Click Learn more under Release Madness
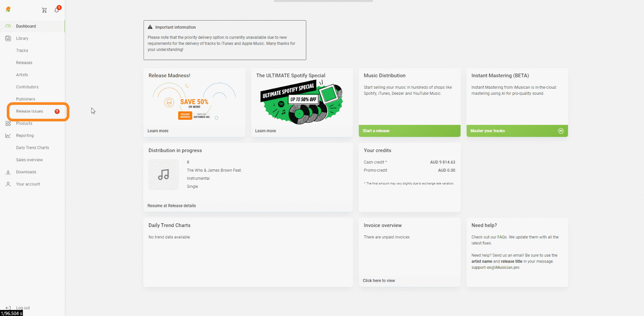 coord(158,131)
